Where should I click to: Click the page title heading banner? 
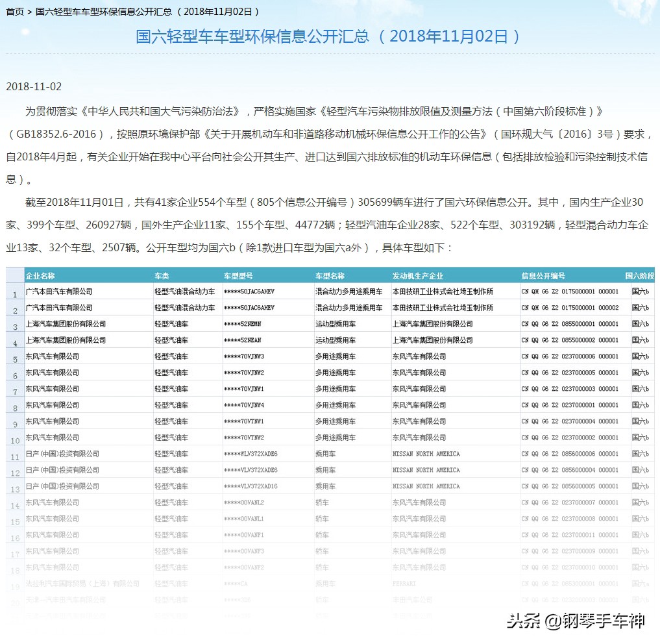(x=330, y=36)
